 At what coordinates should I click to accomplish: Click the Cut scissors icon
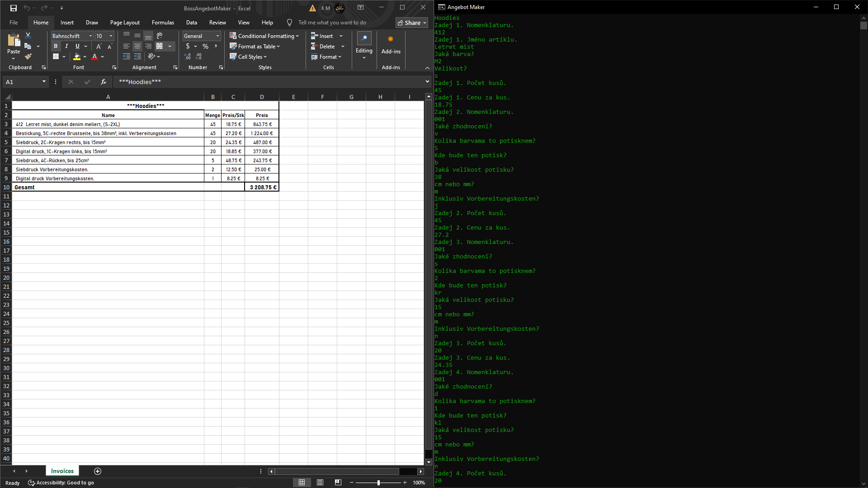[x=28, y=35]
